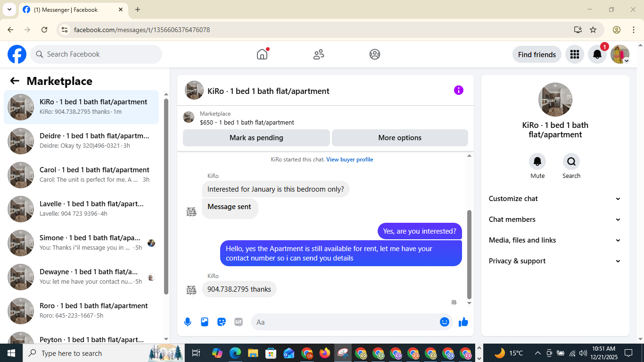Click the Search Facebook field
Viewport: 644px width, 362px height.
pos(96,54)
